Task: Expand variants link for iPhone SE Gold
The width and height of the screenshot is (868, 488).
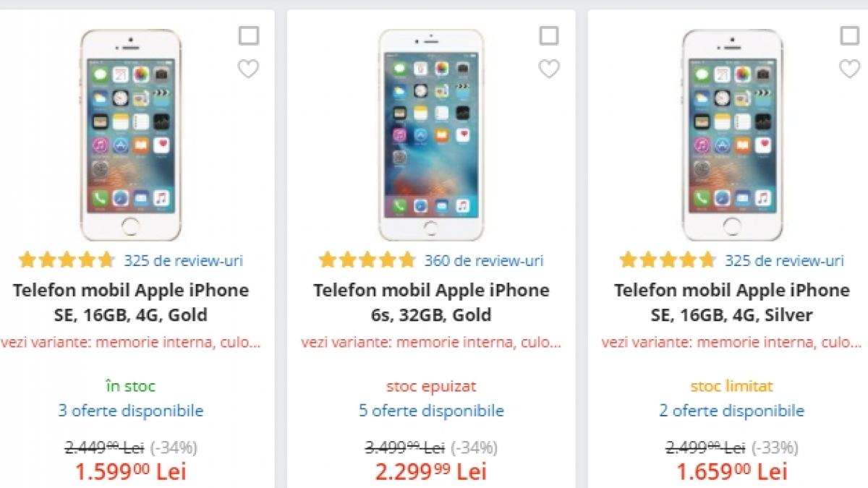Action: click(x=131, y=342)
